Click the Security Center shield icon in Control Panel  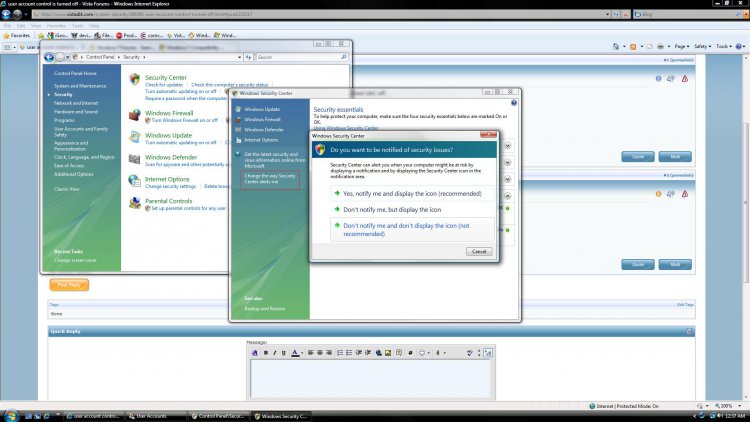[x=134, y=79]
